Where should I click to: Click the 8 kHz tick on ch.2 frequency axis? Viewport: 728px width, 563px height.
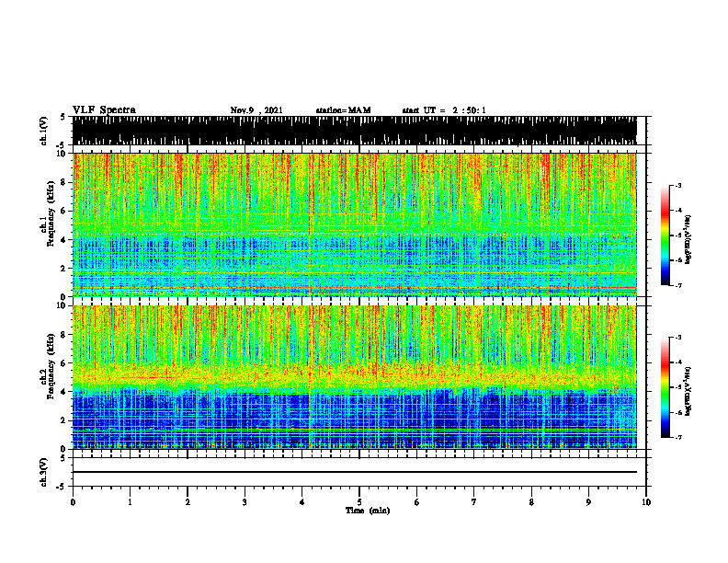[x=65, y=335]
